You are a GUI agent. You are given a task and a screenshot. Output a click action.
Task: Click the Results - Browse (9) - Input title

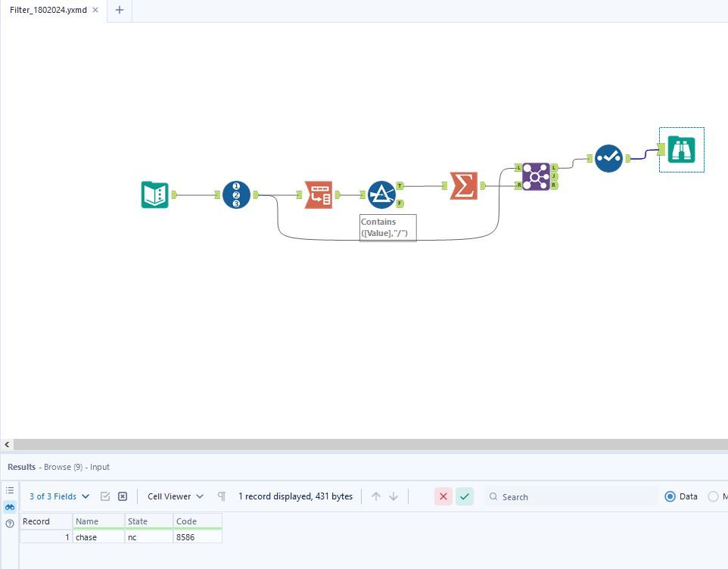click(58, 467)
